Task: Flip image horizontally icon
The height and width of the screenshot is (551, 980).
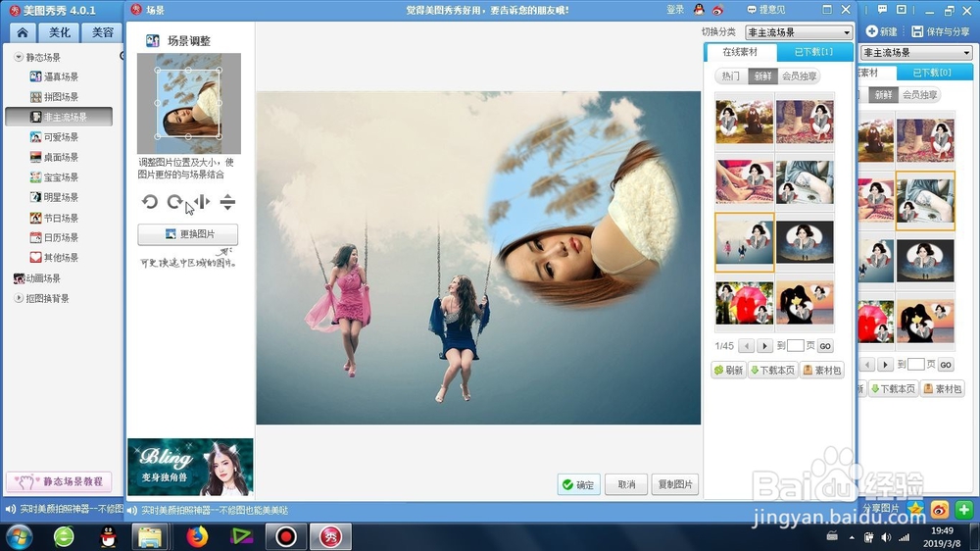Action: pos(202,201)
